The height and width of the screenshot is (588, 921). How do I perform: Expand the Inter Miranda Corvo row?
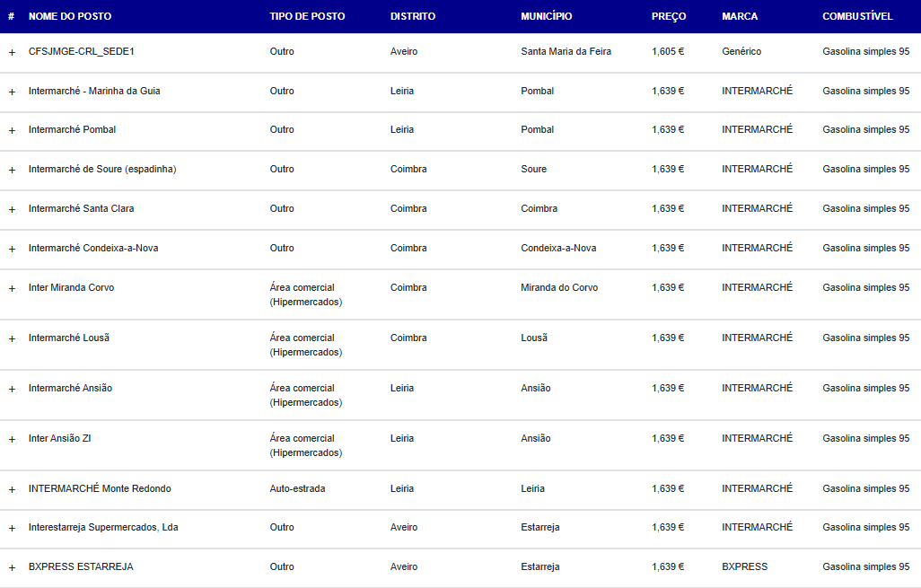(12, 288)
